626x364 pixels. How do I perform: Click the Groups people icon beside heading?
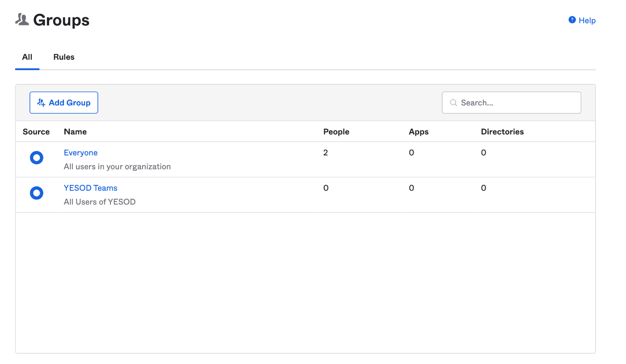tap(22, 20)
